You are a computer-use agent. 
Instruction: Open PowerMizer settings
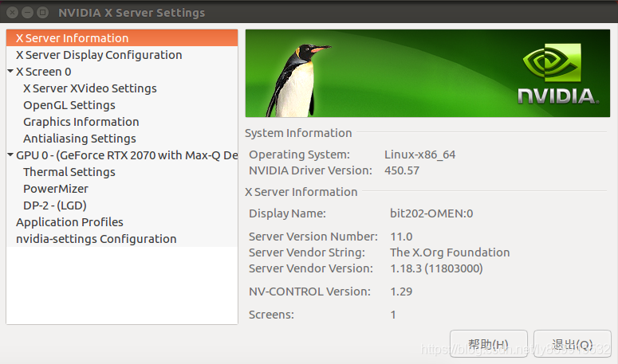56,189
